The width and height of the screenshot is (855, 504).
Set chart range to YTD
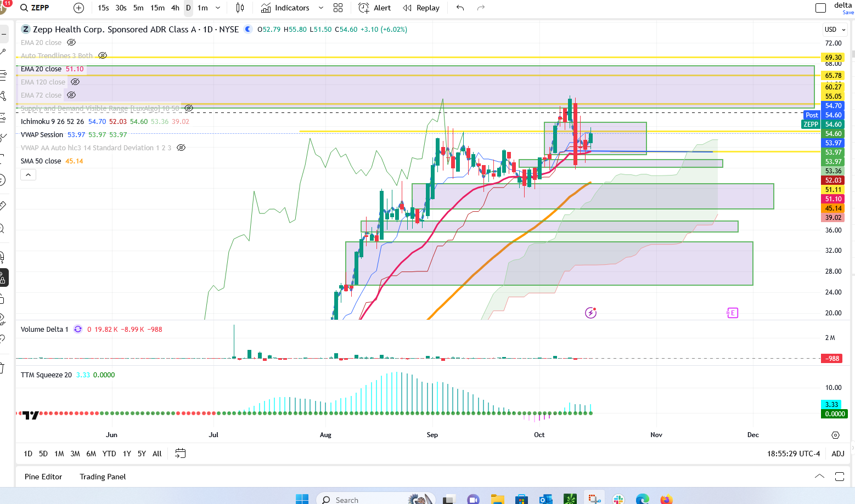tap(109, 454)
